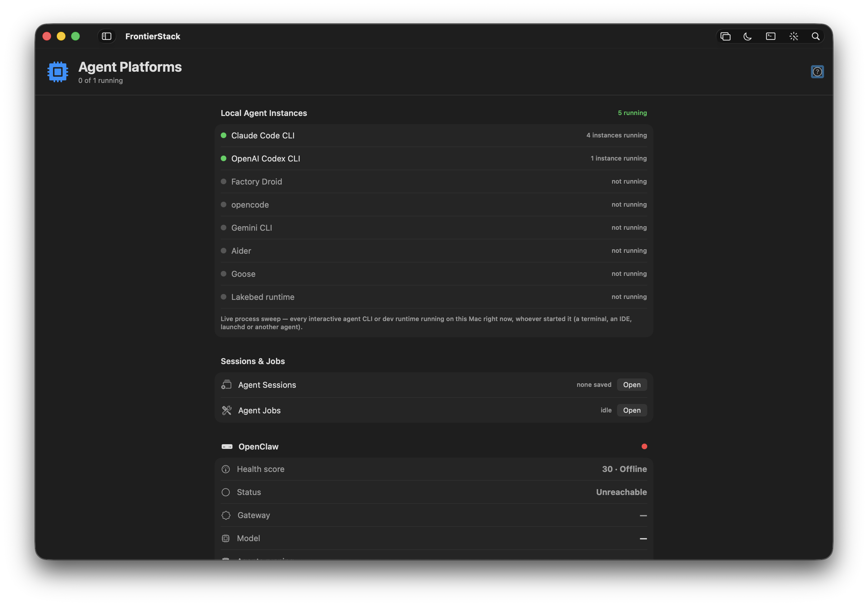
Task: Click the Live process sweep description text
Action: coord(426,323)
